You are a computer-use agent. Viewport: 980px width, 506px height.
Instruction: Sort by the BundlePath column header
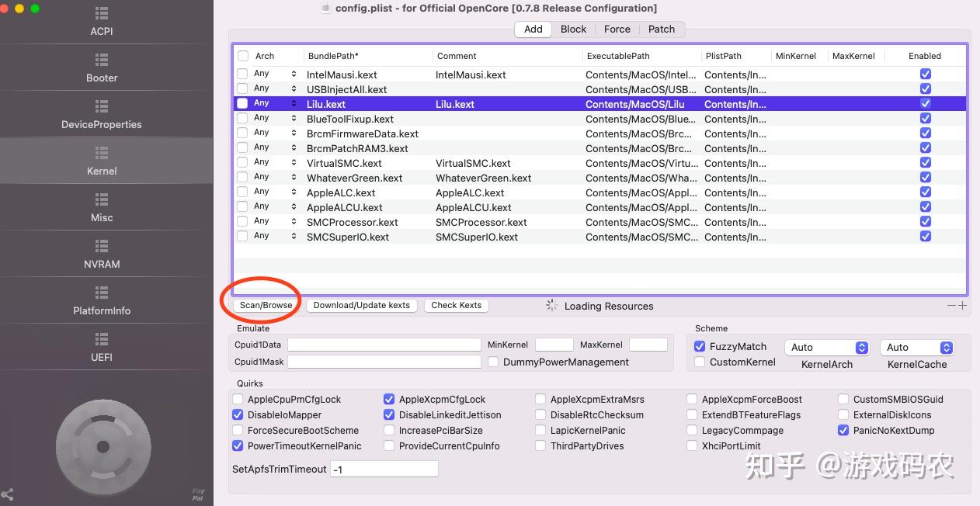pos(333,56)
